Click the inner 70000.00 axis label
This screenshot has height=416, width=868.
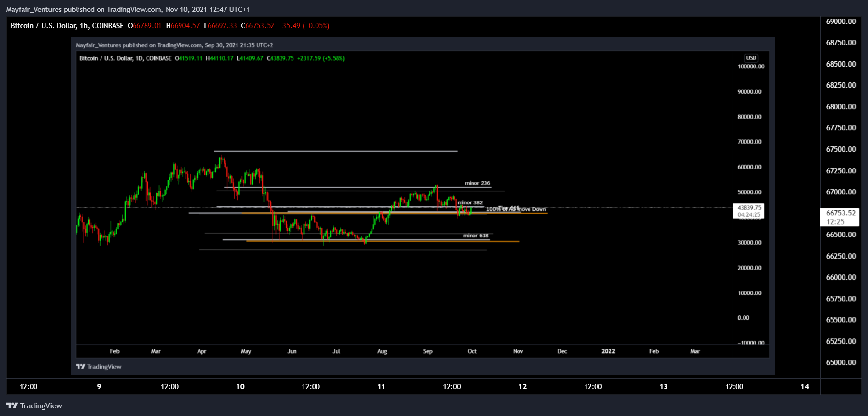(x=749, y=142)
